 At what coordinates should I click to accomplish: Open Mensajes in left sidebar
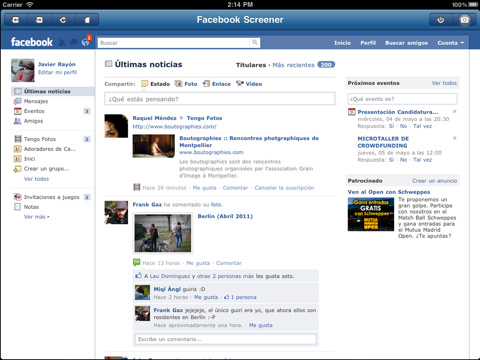point(36,101)
